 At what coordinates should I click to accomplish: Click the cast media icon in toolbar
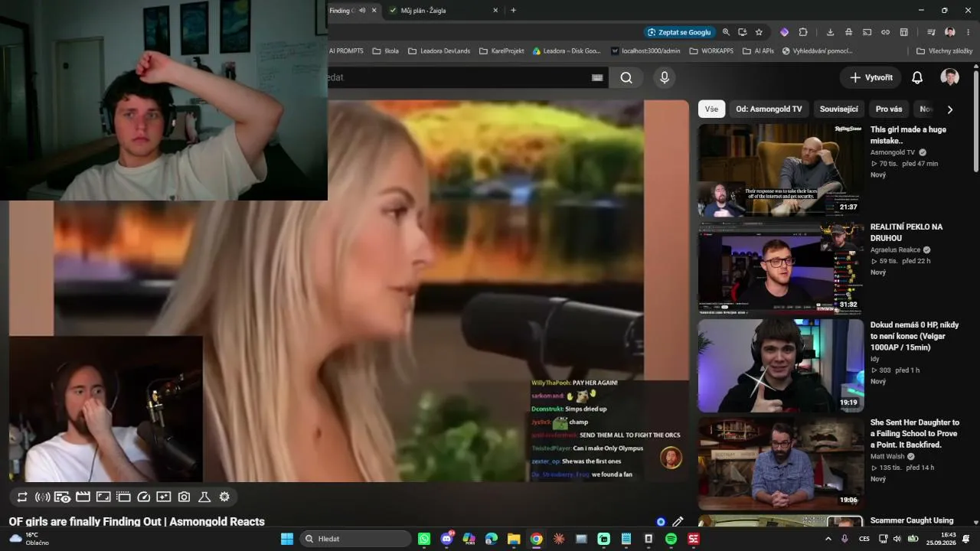(x=867, y=32)
